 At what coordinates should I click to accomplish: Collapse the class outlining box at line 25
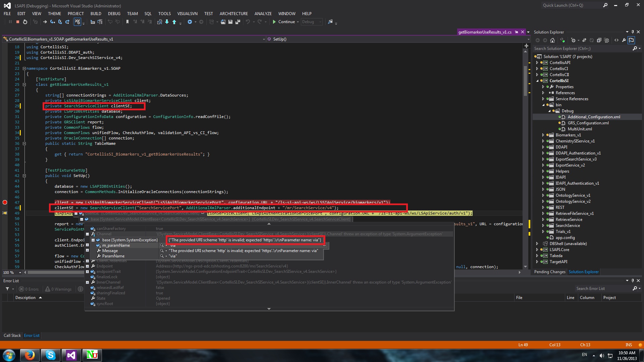[x=24, y=84]
